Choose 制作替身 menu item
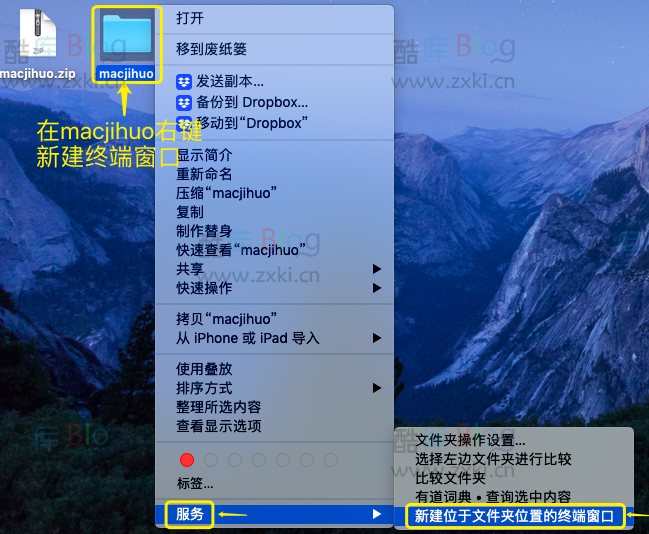Viewport: 649px width, 534px height. coord(274,231)
